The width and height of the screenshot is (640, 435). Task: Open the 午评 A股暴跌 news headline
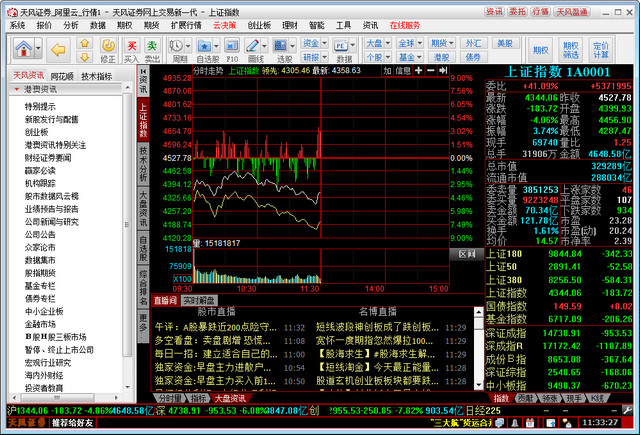pyautogui.click(x=216, y=327)
